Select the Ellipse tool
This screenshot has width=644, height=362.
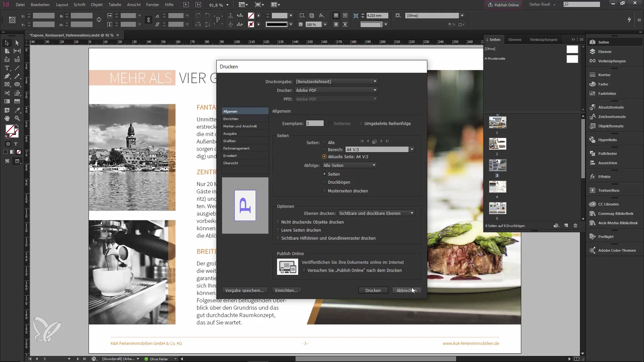[17, 84]
